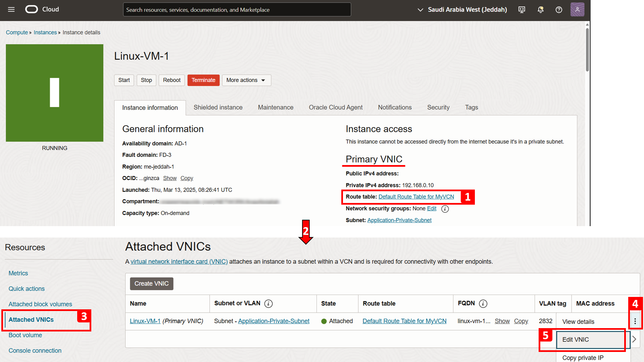644x362 pixels.
Task: Open Application-Private-Subnet link in the VNIC table
Action: 274,321
